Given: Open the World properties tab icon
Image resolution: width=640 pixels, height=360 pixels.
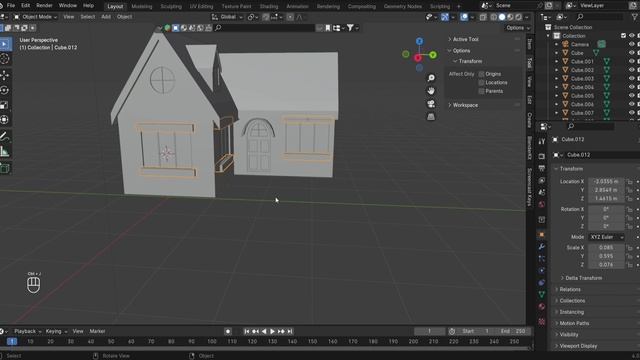Looking at the screenshot, I should pyautogui.click(x=542, y=204).
